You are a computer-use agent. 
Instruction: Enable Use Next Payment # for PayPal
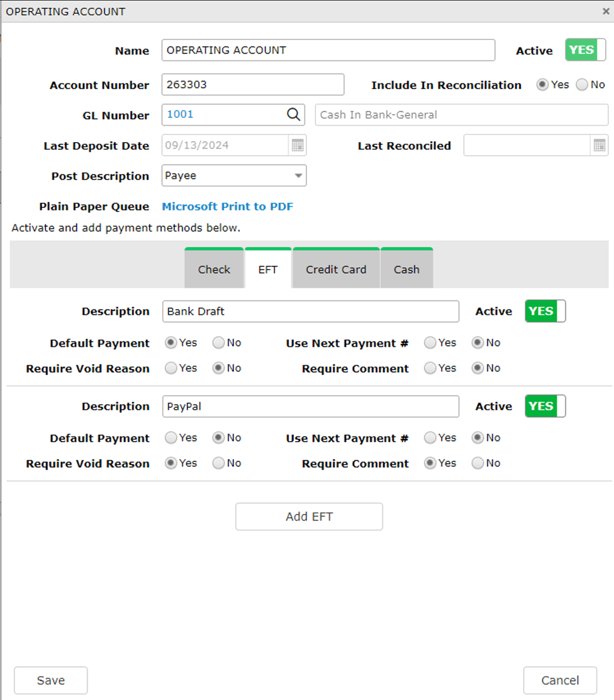(430, 437)
